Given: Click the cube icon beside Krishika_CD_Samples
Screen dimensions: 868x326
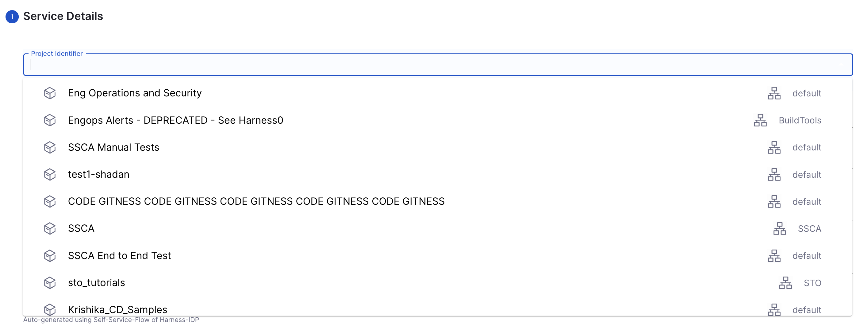Looking at the screenshot, I should coord(50,309).
